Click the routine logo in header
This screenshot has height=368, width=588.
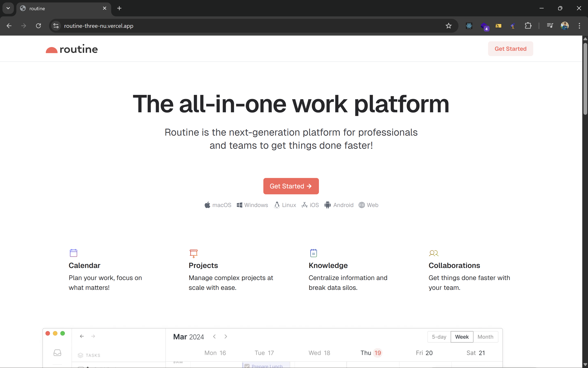pos(72,49)
